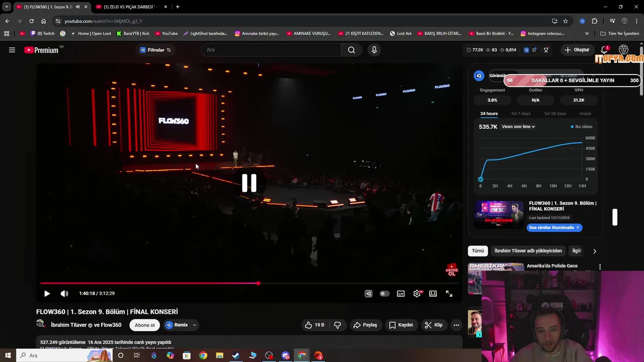Mute the video volume speaker icon
Image resolution: width=644 pixels, height=362 pixels.
[64, 294]
